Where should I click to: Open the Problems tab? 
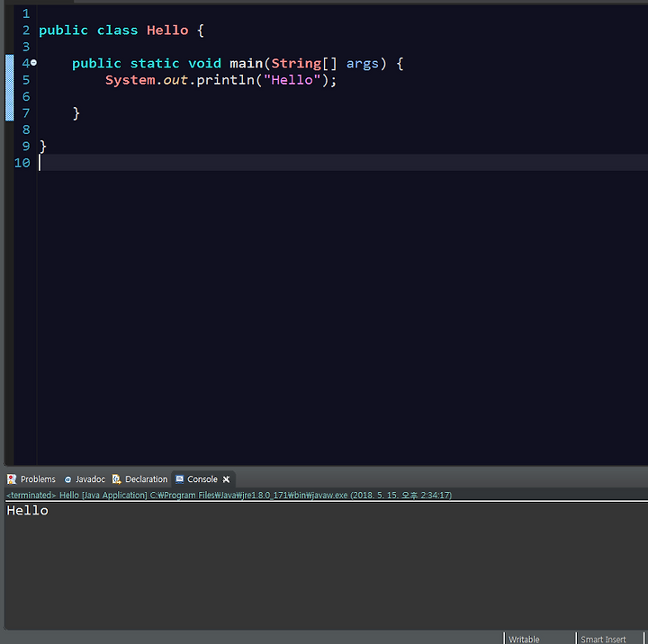pyautogui.click(x=31, y=479)
